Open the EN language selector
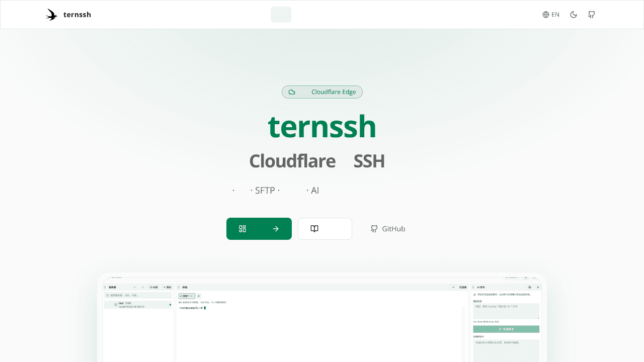644x362 pixels. pos(551,15)
